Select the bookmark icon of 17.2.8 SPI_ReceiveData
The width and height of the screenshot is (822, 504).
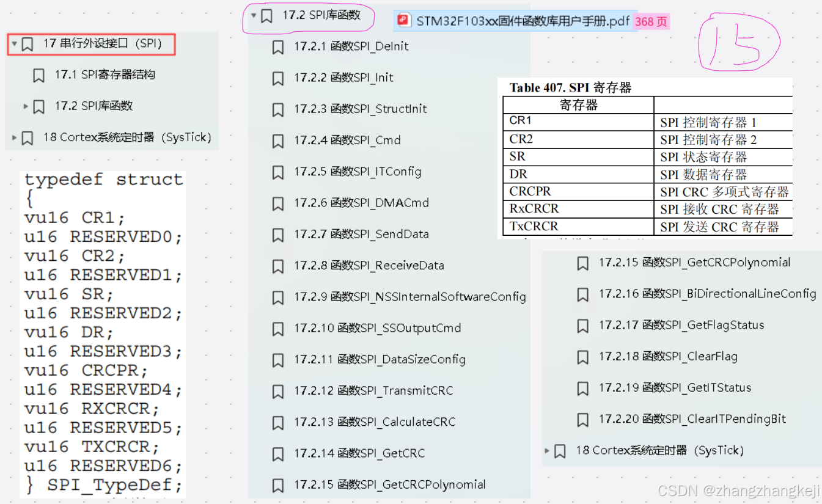pyautogui.click(x=278, y=266)
